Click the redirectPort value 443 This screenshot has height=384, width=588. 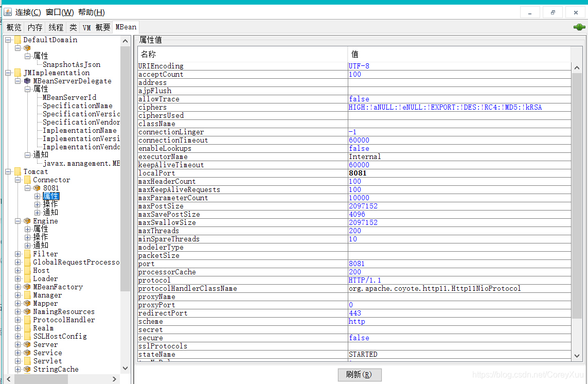[x=355, y=313]
